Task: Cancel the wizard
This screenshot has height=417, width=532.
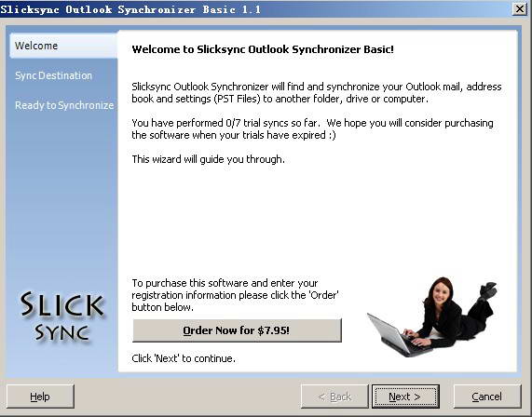Action: (487, 397)
